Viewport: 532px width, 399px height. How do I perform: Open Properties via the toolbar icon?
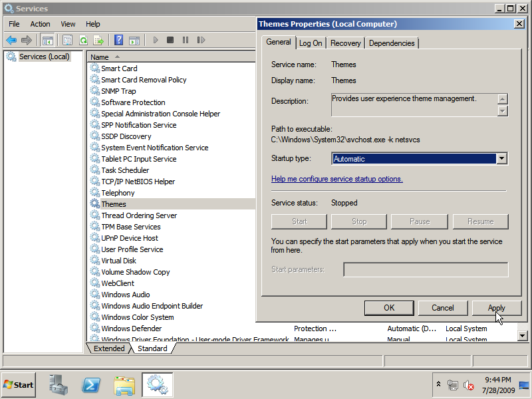67,41
